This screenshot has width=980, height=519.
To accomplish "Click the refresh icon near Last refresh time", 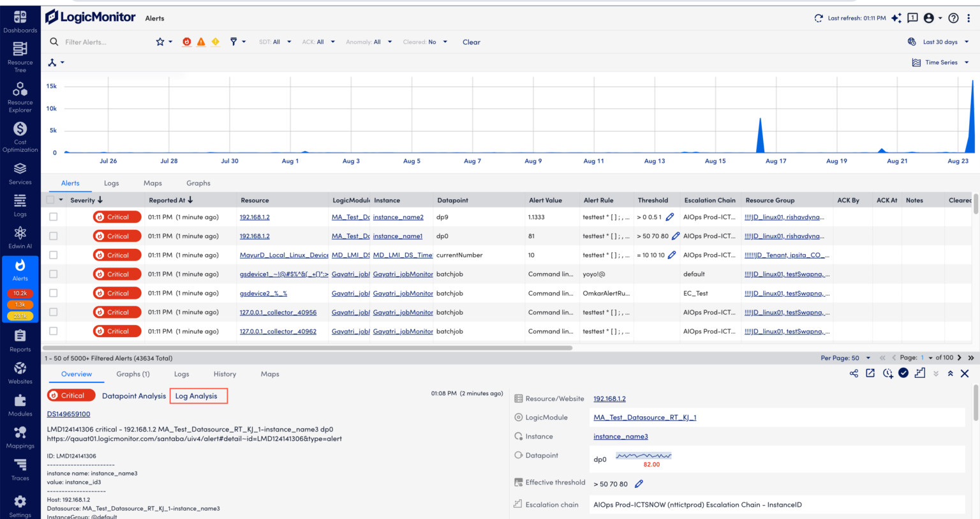I will (819, 18).
